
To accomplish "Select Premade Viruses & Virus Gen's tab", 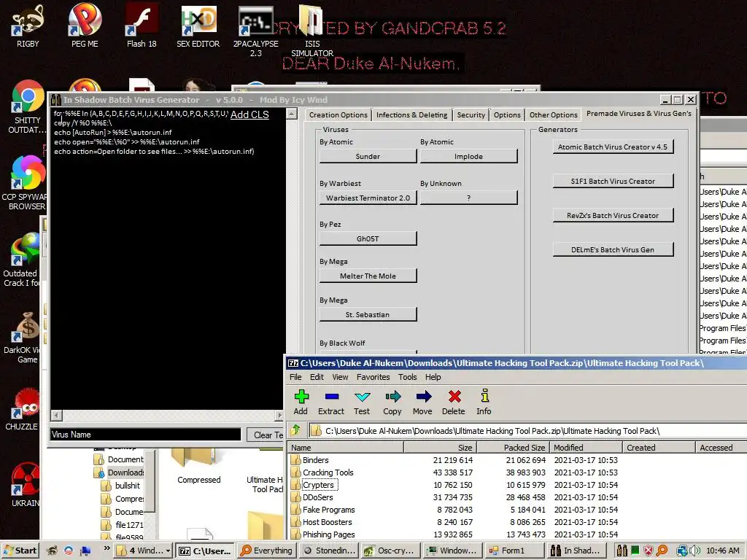I will pos(638,113).
